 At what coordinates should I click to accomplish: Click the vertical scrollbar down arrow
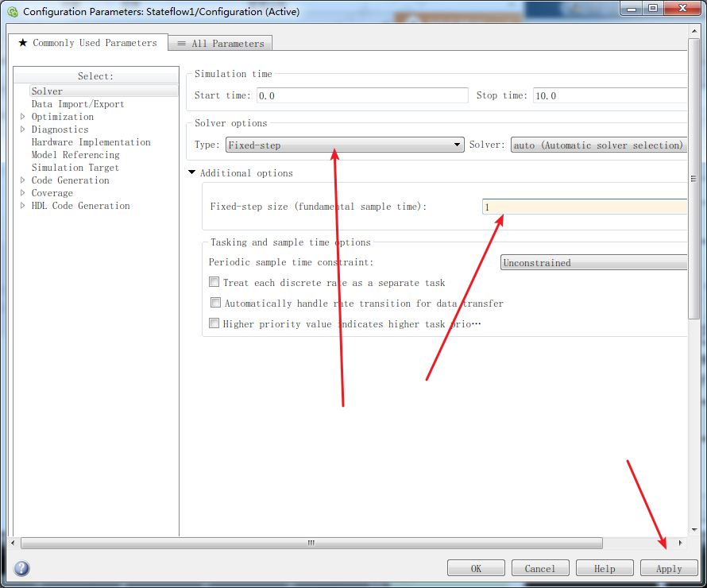tap(694, 530)
